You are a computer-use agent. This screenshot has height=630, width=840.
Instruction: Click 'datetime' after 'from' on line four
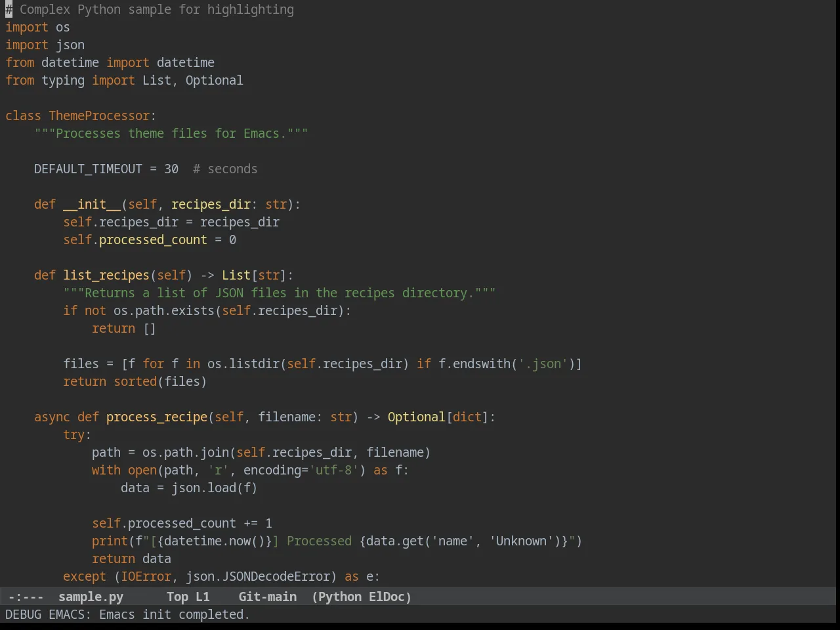pyautogui.click(x=70, y=62)
